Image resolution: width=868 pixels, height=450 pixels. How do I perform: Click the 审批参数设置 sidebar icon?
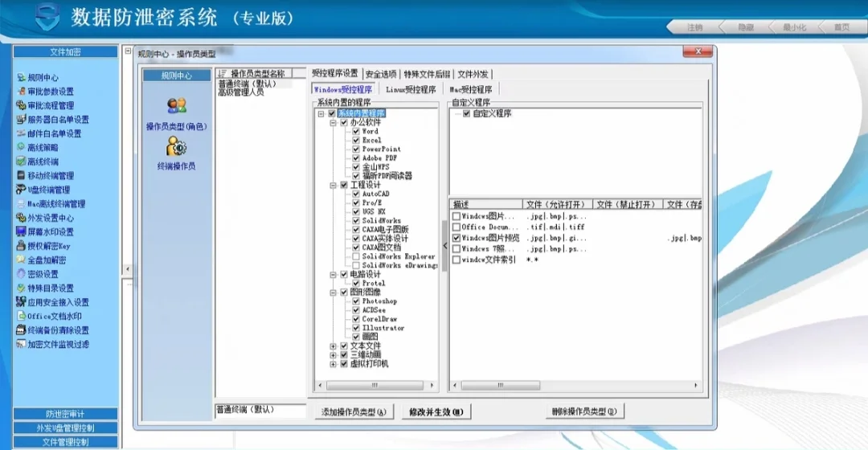coord(21,92)
